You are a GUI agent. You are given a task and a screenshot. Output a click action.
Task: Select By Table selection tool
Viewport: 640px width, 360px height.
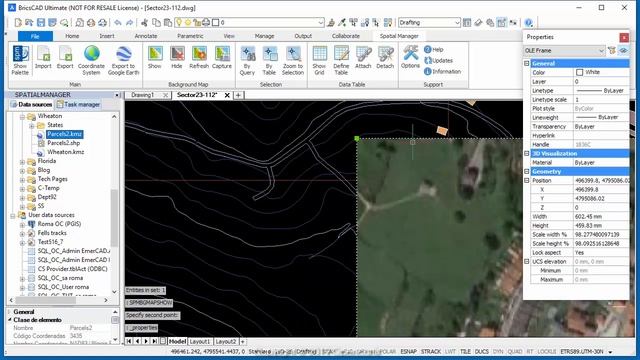(x=269, y=60)
